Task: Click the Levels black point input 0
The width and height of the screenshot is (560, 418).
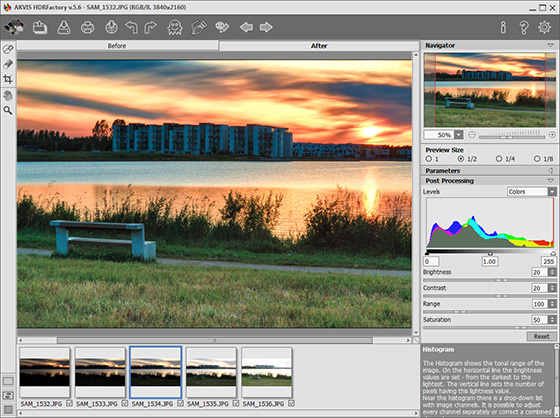Action: 431,262
